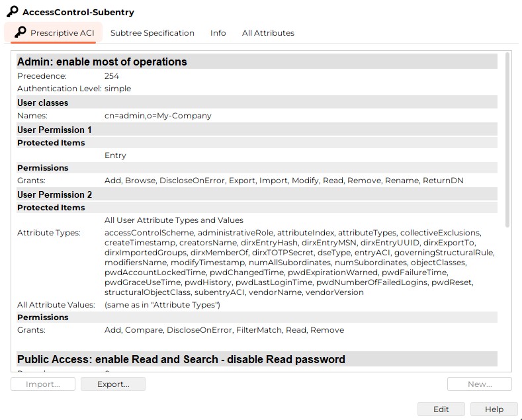Click 'All User Attribute Types and Values'

click(174, 220)
